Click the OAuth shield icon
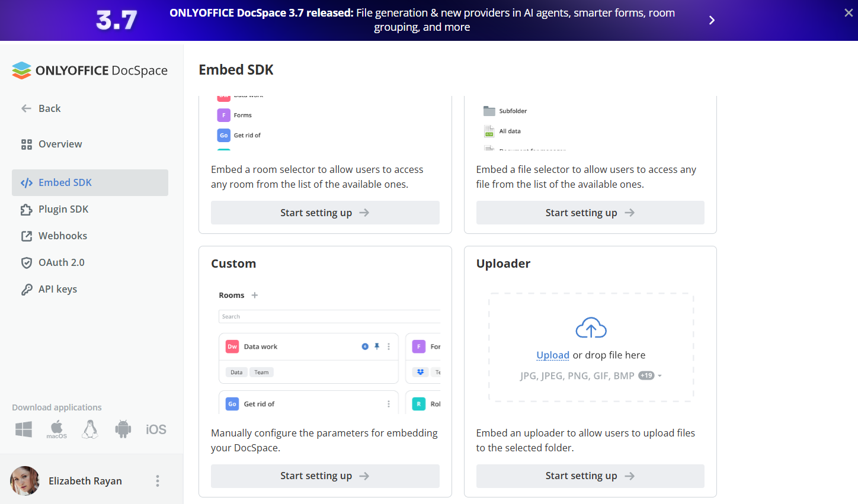This screenshot has height=504, width=858. (27, 263)
